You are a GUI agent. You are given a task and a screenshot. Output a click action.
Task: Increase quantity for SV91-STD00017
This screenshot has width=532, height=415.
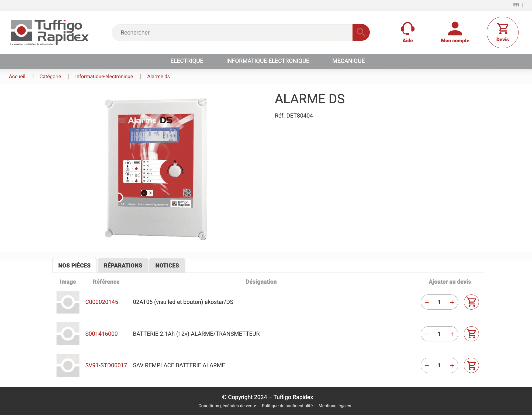coord(452,365)
